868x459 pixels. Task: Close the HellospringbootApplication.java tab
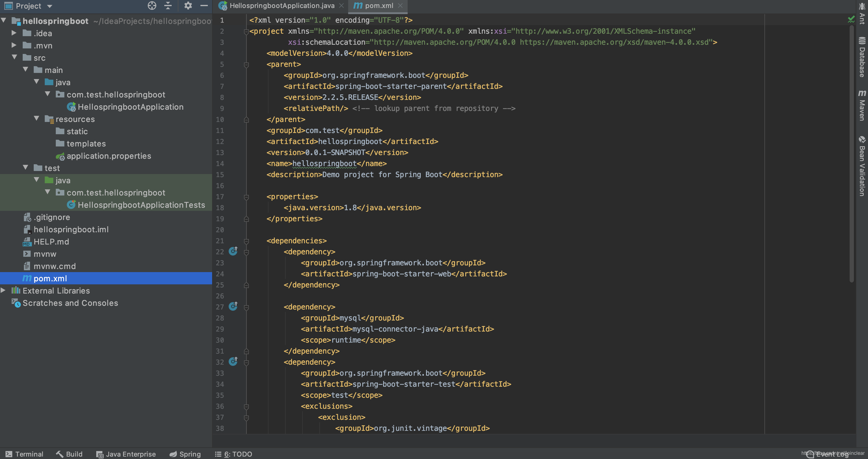pyautogui.click(x=341, y=6)
